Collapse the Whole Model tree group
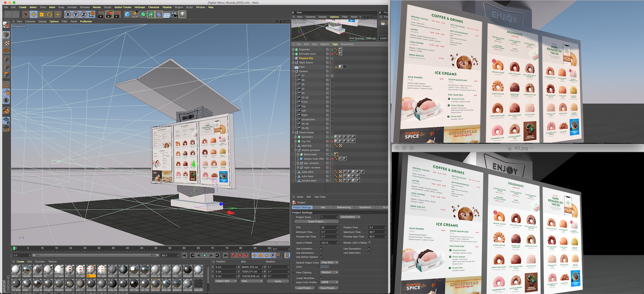The height and width of the screenshot is (294, 644). point(293,132)
